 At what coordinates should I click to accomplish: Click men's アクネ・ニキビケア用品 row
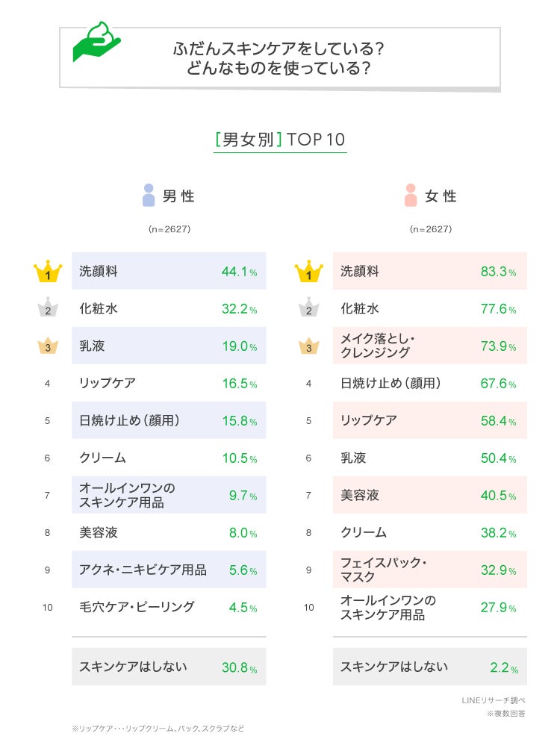pos(169,570)
